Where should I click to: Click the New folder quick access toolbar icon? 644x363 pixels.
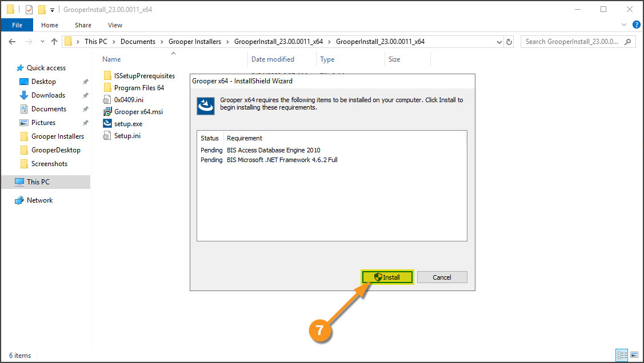pyautogui.click(x=42, y=9)
